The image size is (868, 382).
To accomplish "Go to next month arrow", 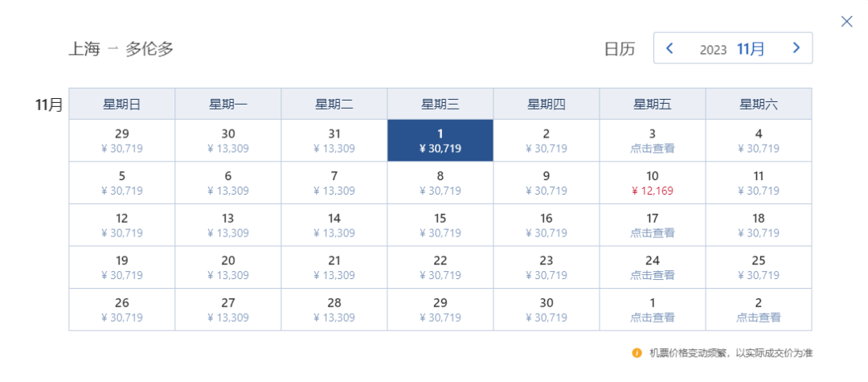I will [796, 48].
